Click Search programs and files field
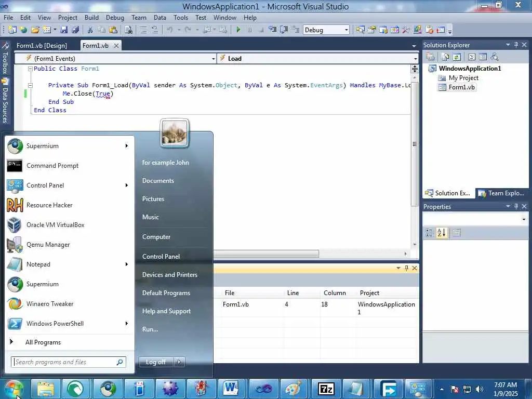This screenshot has width=532, height=399. tap(69, 362)
